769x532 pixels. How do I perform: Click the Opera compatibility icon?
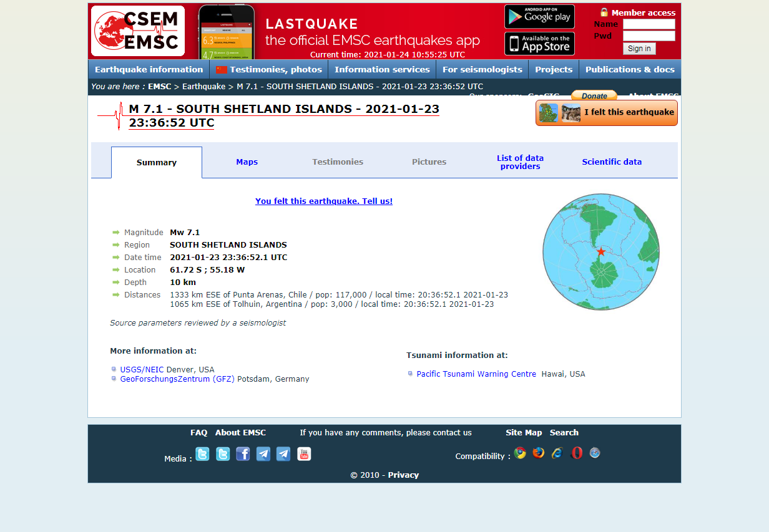coord(577,453)
